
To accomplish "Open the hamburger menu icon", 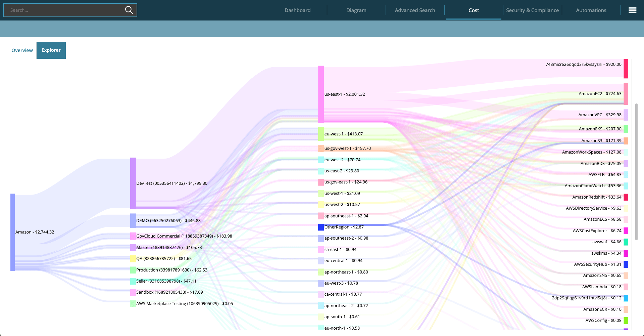I will click(x=632, y=10).
